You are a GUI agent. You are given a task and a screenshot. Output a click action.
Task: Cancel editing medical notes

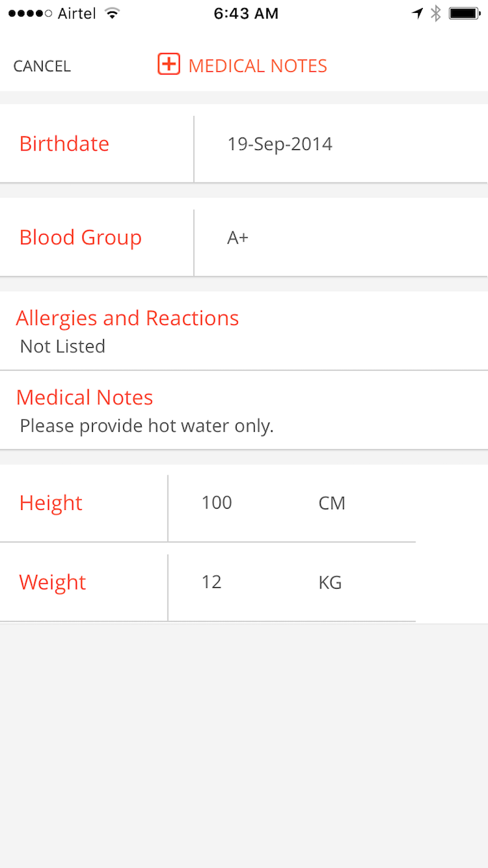pyautogui.click(x=42, y=66)
